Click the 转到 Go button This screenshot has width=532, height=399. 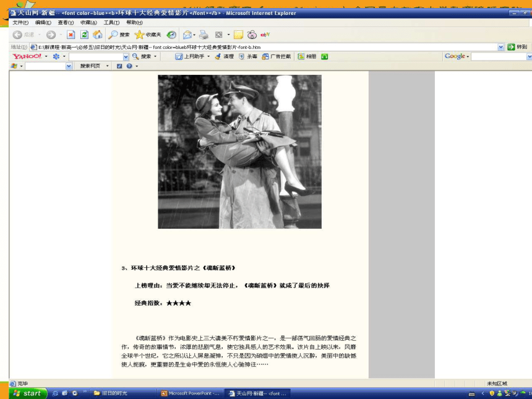tap(517, 47)
